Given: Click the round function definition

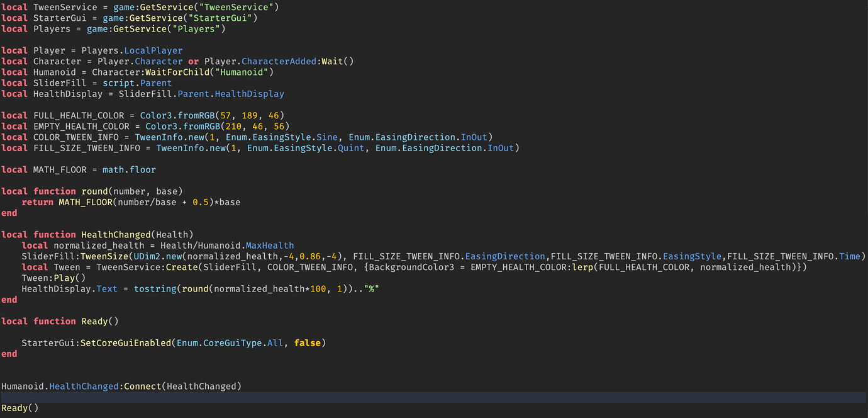Looking at the screenshot, I should pos(94,191).
